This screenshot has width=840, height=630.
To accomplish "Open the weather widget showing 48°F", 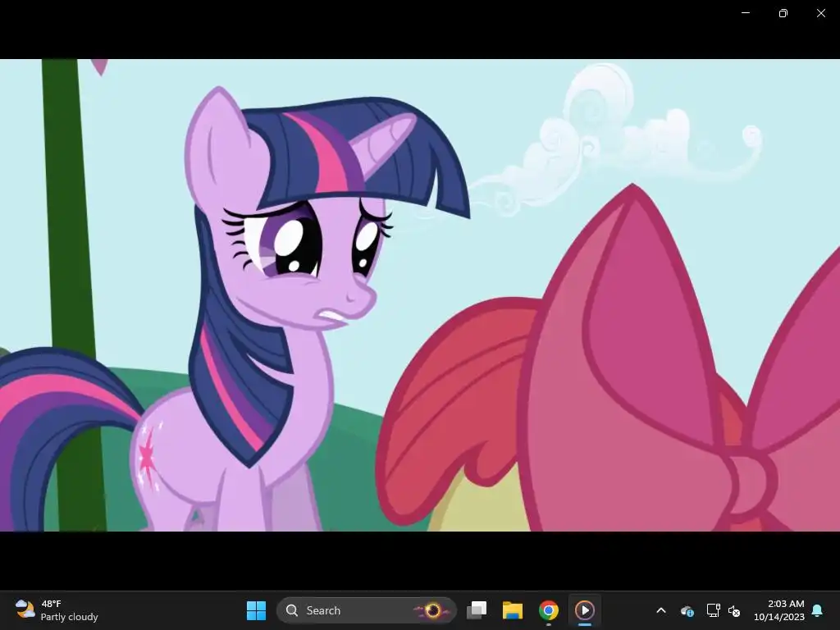I will [57, 610].
